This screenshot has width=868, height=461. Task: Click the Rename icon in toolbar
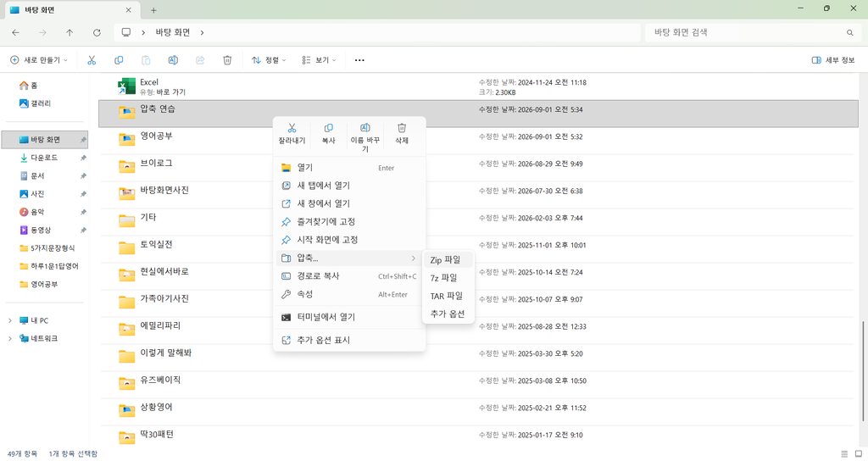173,60
